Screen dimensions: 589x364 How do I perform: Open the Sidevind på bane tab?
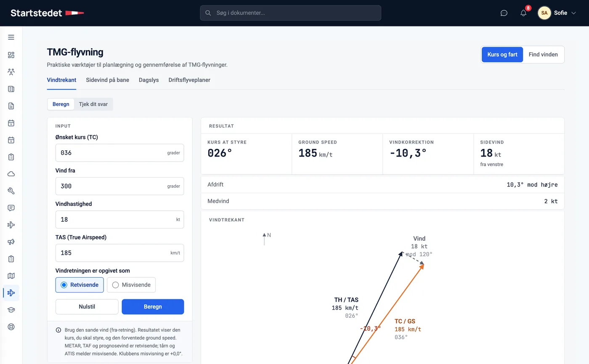(x=107, y=80)
